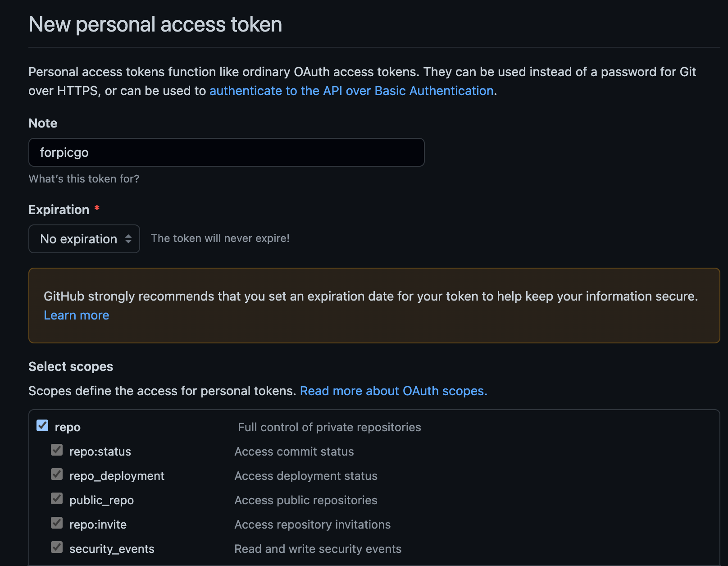This screenshot has height=566, width=728.
Task: Click the expiration dropdown arrows icon
Action: (128, 239)
